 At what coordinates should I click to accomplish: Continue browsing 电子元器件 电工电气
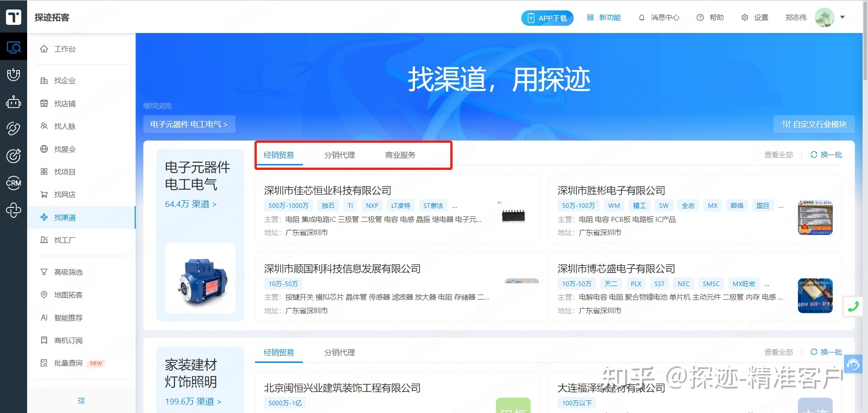click(x=189, y=124)
